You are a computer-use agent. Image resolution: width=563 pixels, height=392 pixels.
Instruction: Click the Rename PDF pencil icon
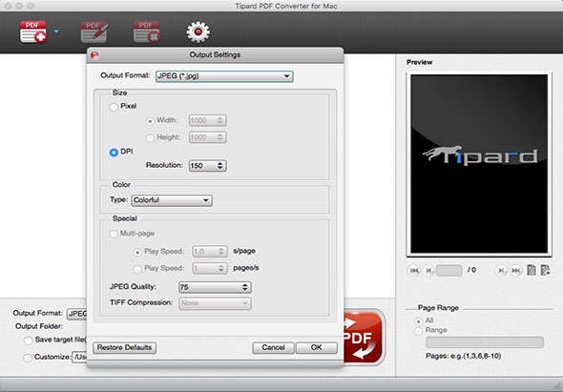pyautogui.click(x=94, y=31)
